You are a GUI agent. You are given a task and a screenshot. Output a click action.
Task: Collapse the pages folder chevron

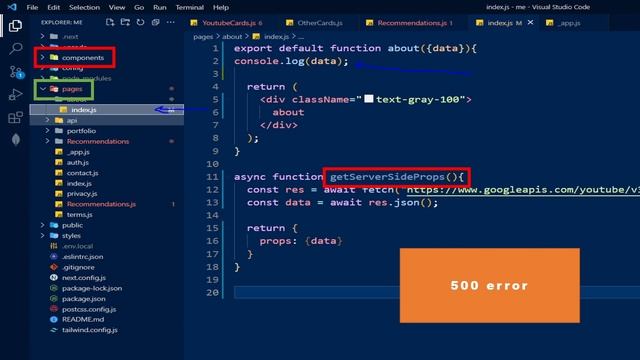point(42,89)
